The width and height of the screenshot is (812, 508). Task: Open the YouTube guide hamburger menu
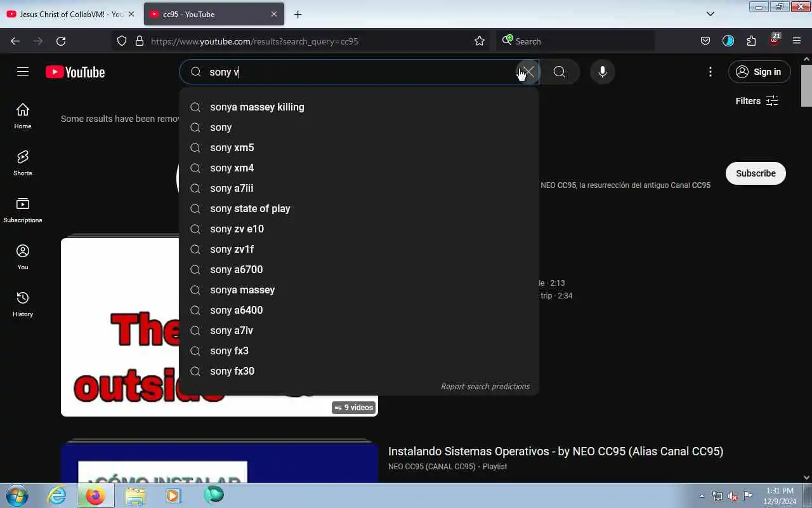pyautogui.click(x=23, y=72)
